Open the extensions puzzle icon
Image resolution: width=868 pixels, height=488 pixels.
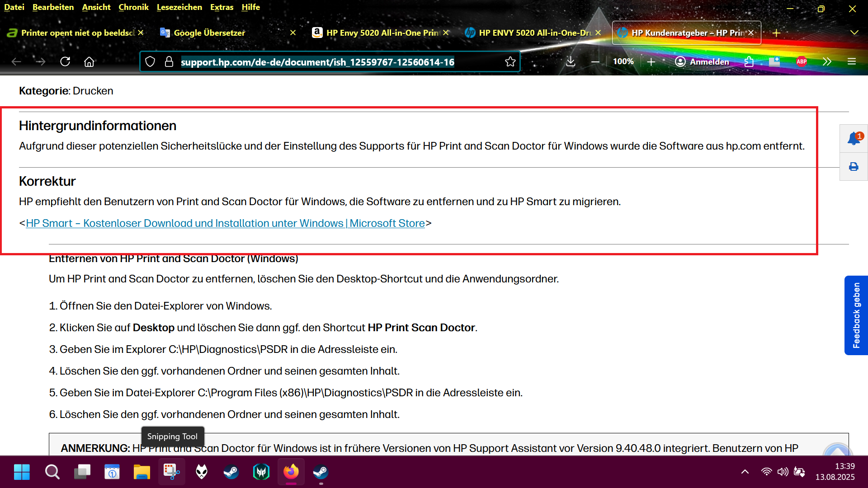(x=749, y=61)
